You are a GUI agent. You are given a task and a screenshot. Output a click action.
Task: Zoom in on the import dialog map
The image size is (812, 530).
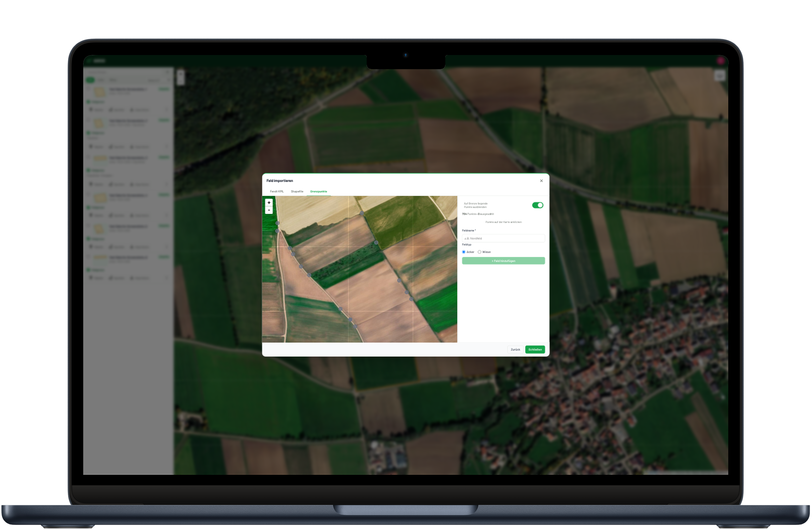pyautogui.click(x=269, y=202)
